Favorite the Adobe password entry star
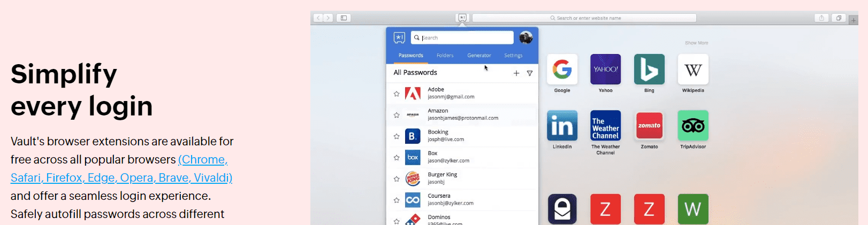The width and height of the screenshot is (868, 225). coord(397,94)
